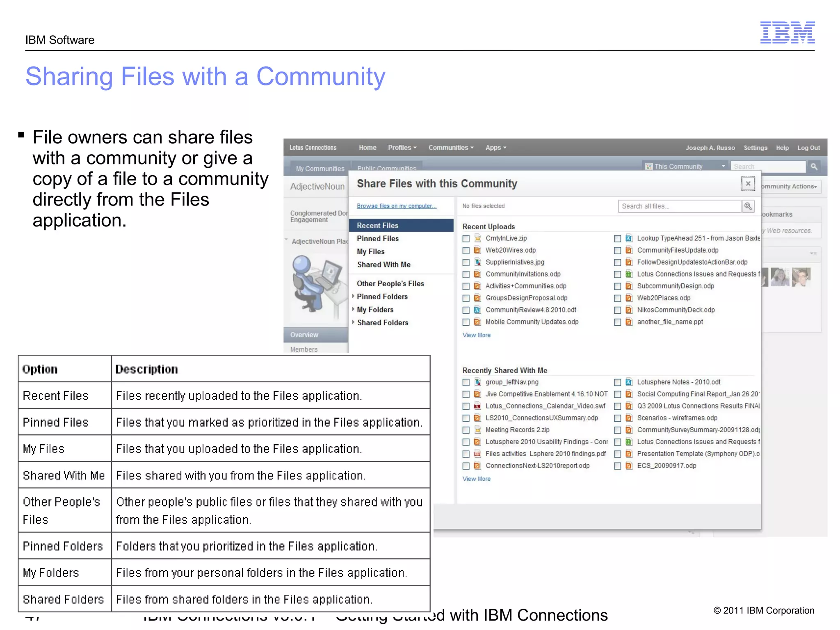The width and height of the screenshot is (840, 630).
Task: Select the CommunityFilesUpdate.odp checkbox
Action: click(x=617, y=251)
